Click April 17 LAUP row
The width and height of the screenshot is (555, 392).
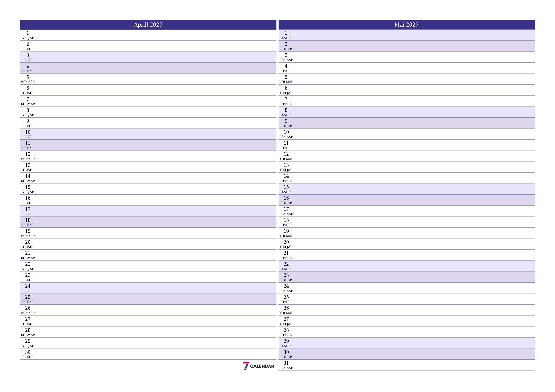[148, 211]
